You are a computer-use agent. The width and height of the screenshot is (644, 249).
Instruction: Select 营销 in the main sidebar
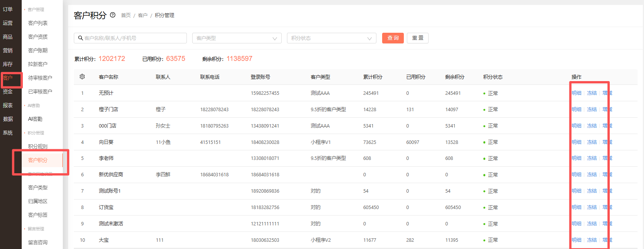pyautogui.click(x=8, y=50)
